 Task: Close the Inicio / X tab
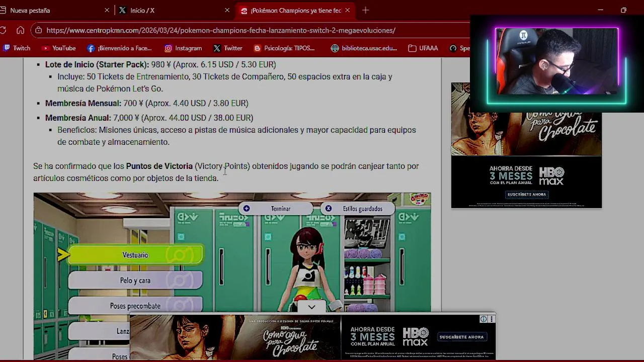227,10
